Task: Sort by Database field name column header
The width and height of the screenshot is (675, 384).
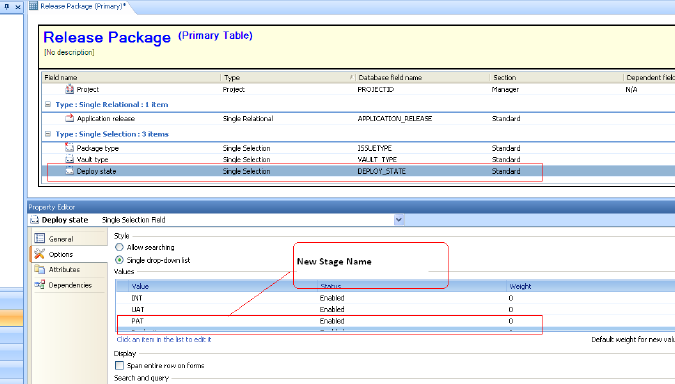Action: click(423, 77)
